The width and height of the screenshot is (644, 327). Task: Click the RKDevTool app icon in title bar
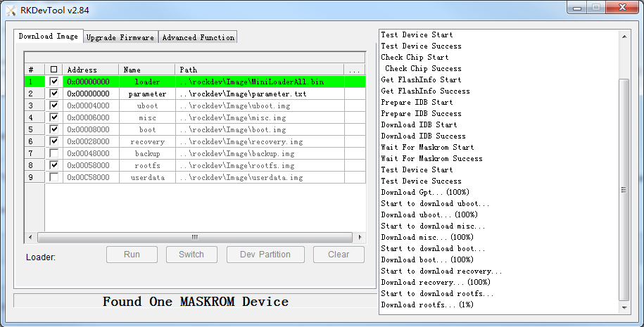(x=11, y=11)
